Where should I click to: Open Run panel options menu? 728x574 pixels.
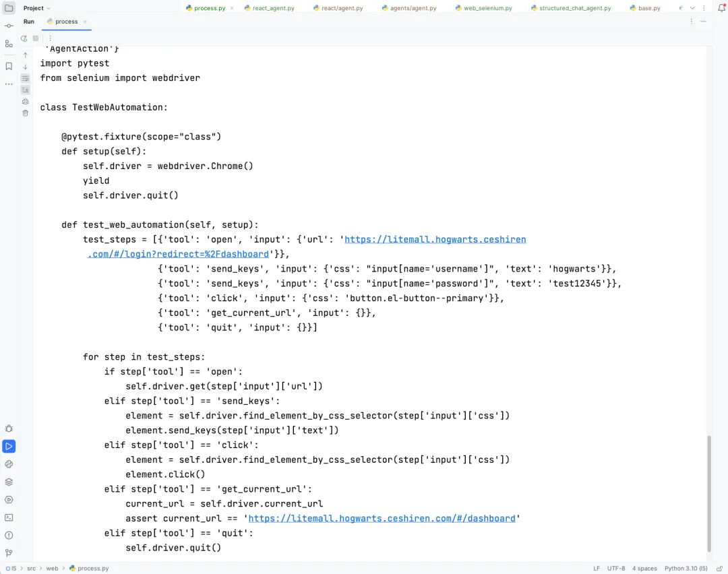(x=692, y=22)
